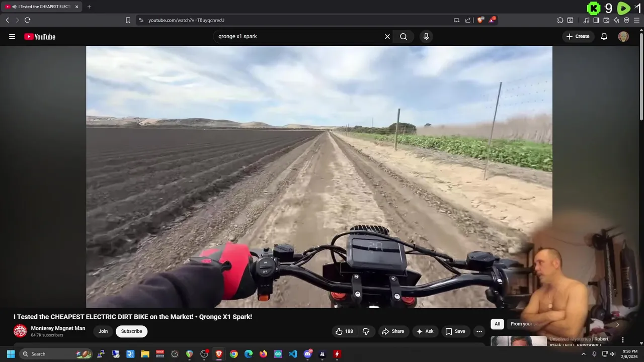Ask about this video
Image resolution: width=644 pixels, height=362 pixels.
click(x=425, y=331)
